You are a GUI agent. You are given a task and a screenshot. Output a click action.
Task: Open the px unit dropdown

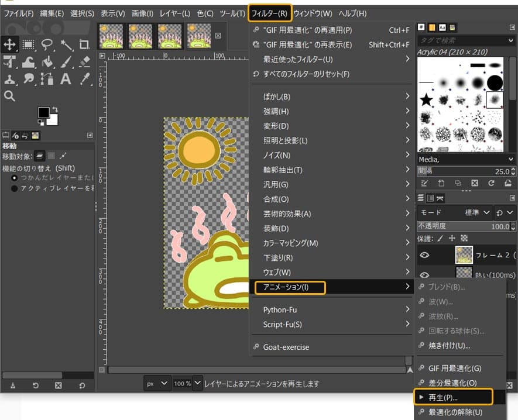pos(157,384)
